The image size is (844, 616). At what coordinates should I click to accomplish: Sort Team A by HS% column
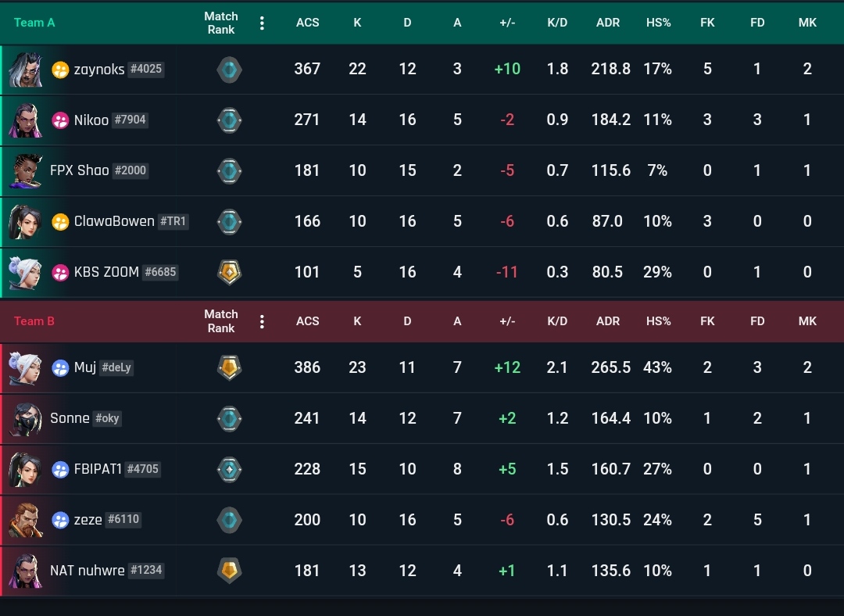tap(658, 23)
